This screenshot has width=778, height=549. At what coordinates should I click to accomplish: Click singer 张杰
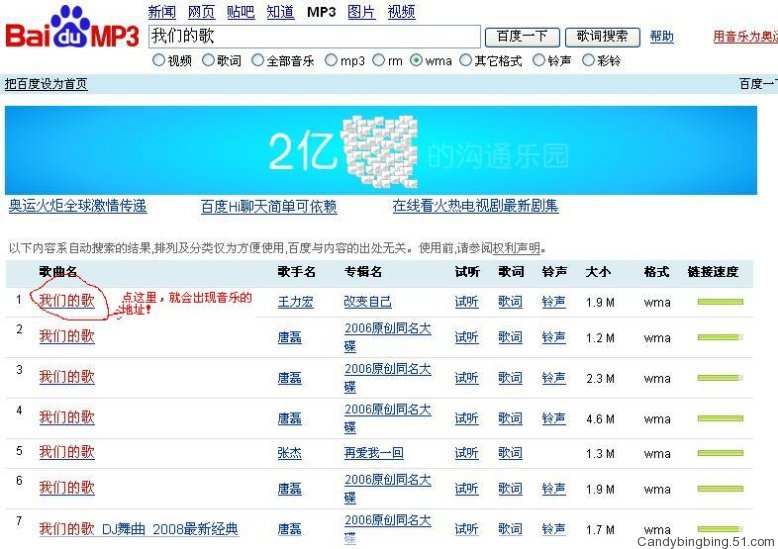tap(290, 453)
